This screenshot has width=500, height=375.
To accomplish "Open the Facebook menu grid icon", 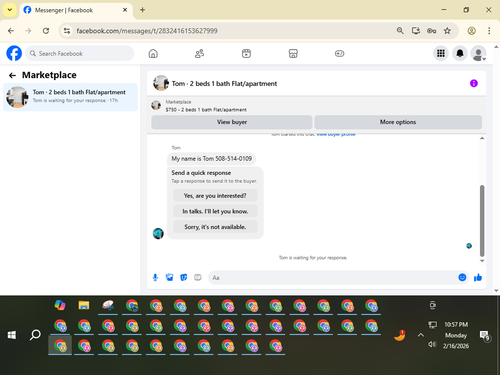I will coord(441,53).
